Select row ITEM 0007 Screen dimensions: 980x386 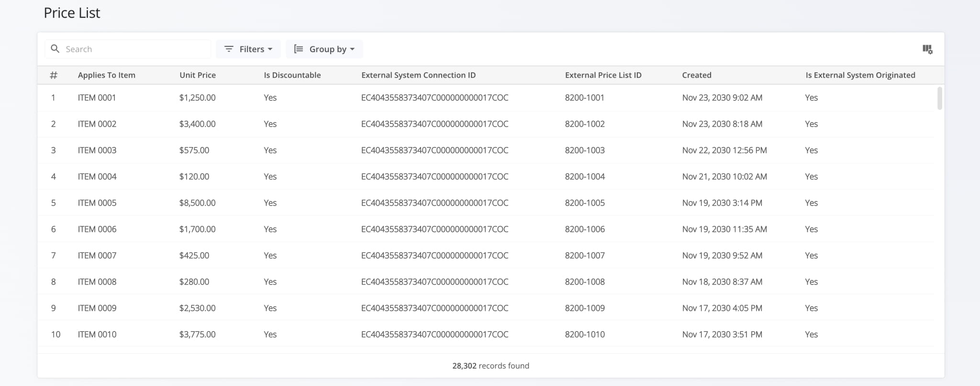point(486,255)
